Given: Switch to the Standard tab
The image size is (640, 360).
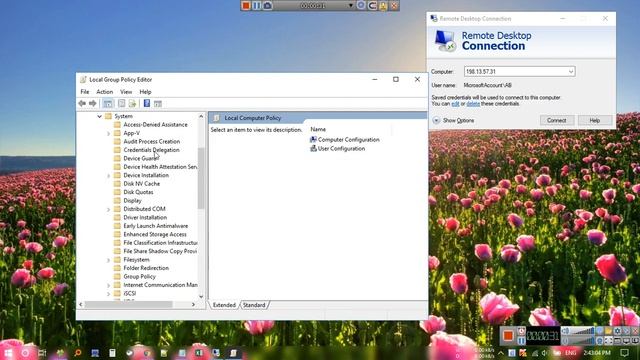Looking at the screenshot, I should pyautogui.click(x=254, y=305).
